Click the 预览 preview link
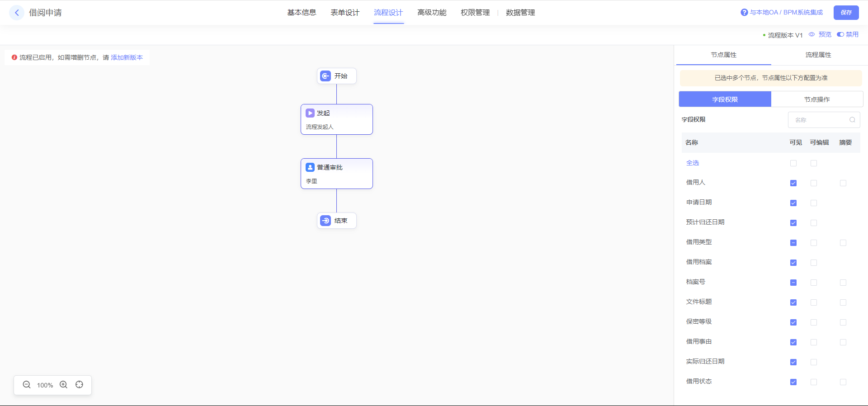This screenshot has height=406, width=868. pos(825,34)
